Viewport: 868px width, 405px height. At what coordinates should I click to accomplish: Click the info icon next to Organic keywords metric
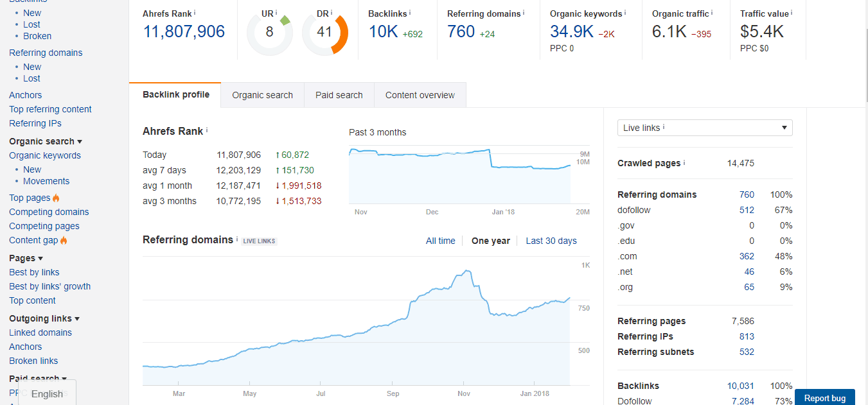coord(625,12)
